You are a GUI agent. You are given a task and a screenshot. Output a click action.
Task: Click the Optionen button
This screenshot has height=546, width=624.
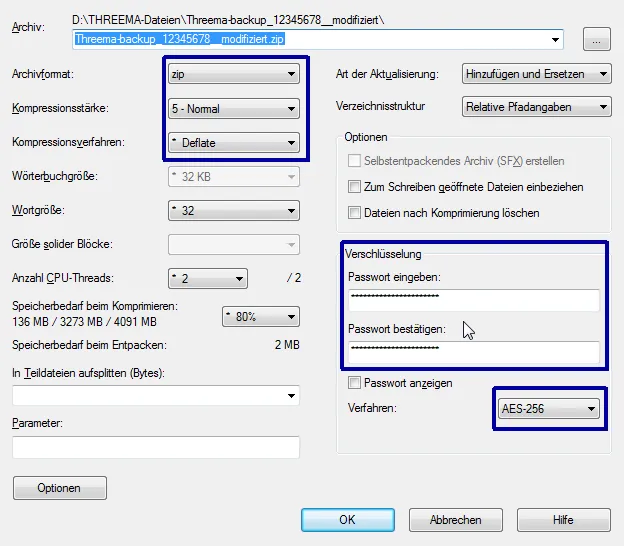click(59, 488)
